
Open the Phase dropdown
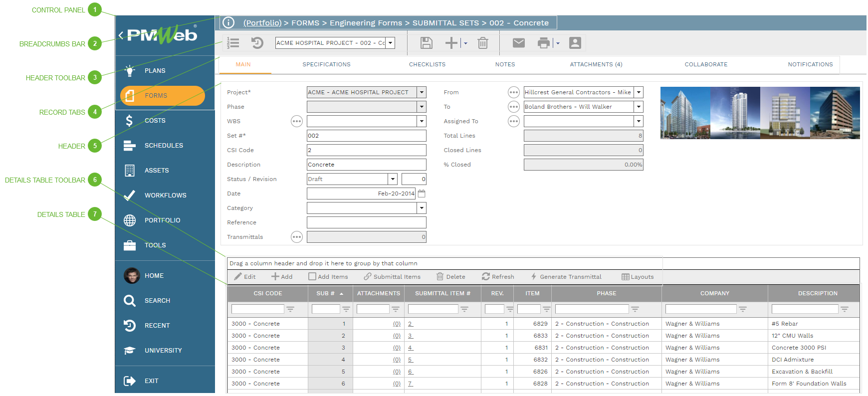point(422,107)
